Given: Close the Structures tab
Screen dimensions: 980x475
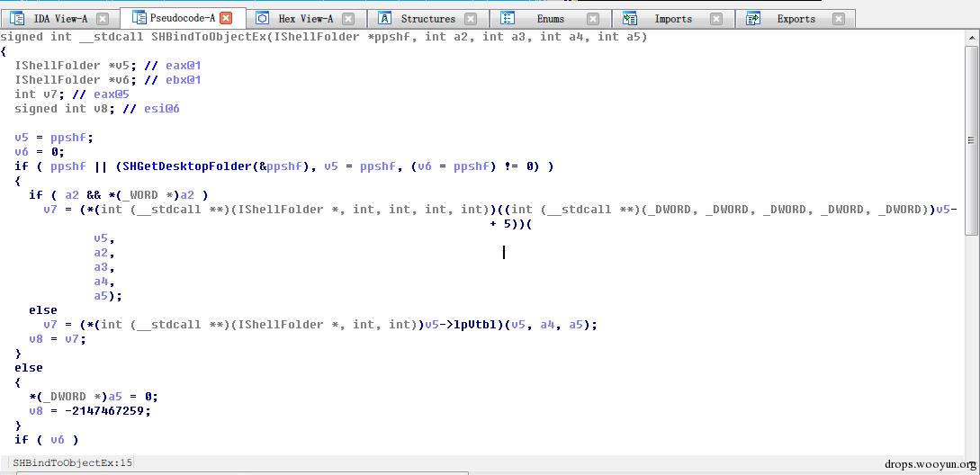Looking at the screenshot, I should [x=471, y=19].
